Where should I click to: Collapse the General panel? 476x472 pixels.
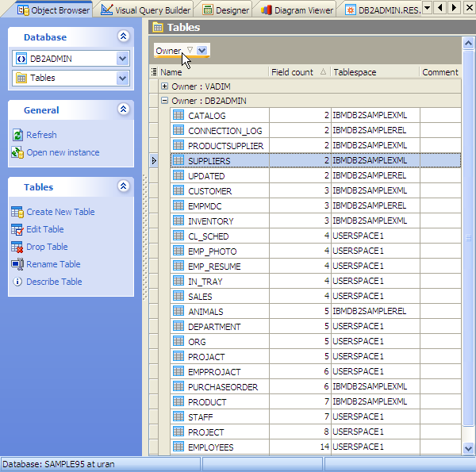(x=123, y=109)
